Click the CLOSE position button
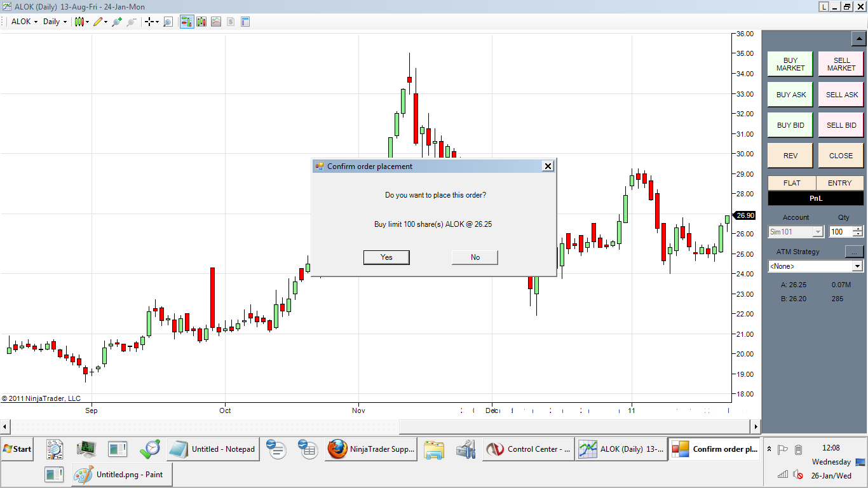868x488 pixels. 841,156
